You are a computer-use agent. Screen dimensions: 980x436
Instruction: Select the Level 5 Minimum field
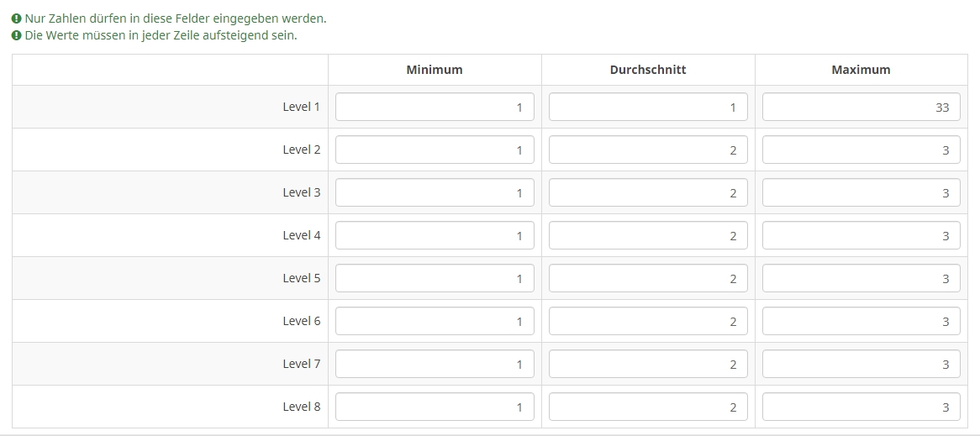tap(435, 278)
